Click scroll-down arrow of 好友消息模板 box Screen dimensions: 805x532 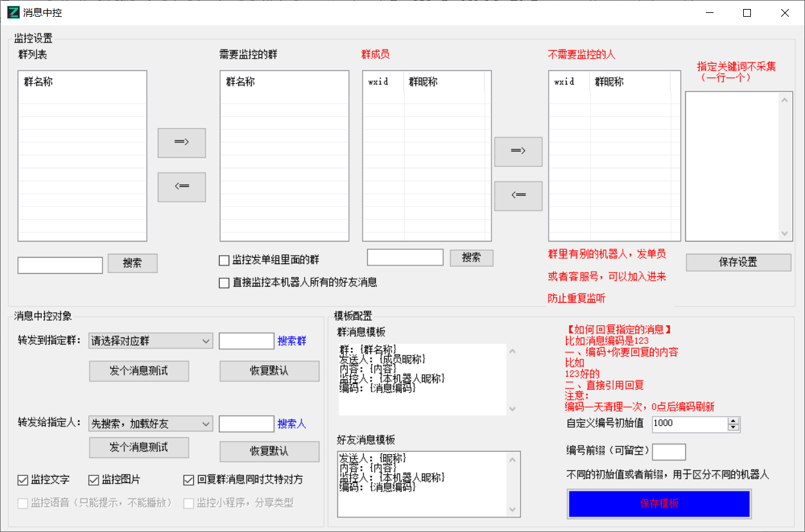point(513,509)
